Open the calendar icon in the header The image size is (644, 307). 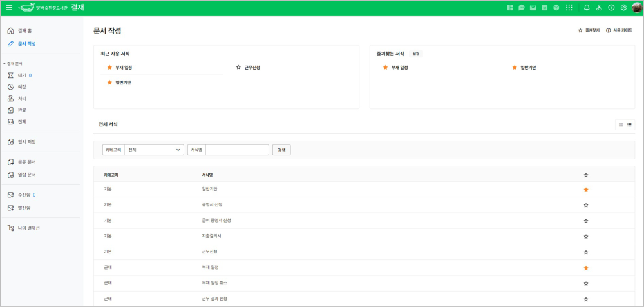tap(544, 8)
